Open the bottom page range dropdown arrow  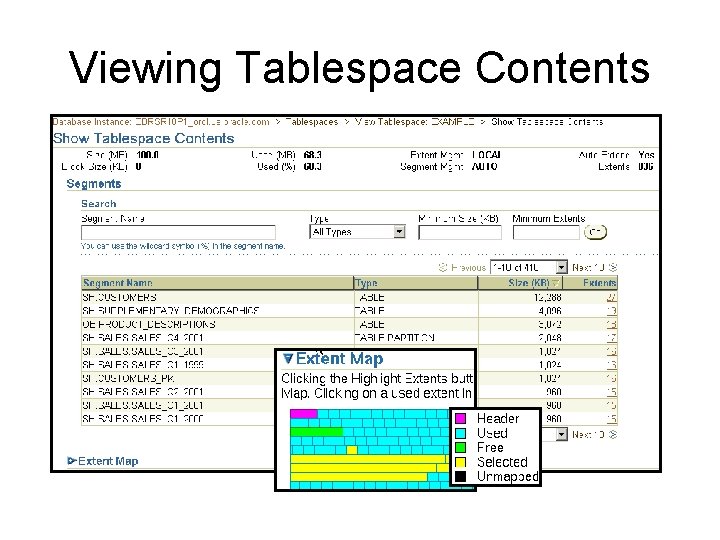(562, 434)
